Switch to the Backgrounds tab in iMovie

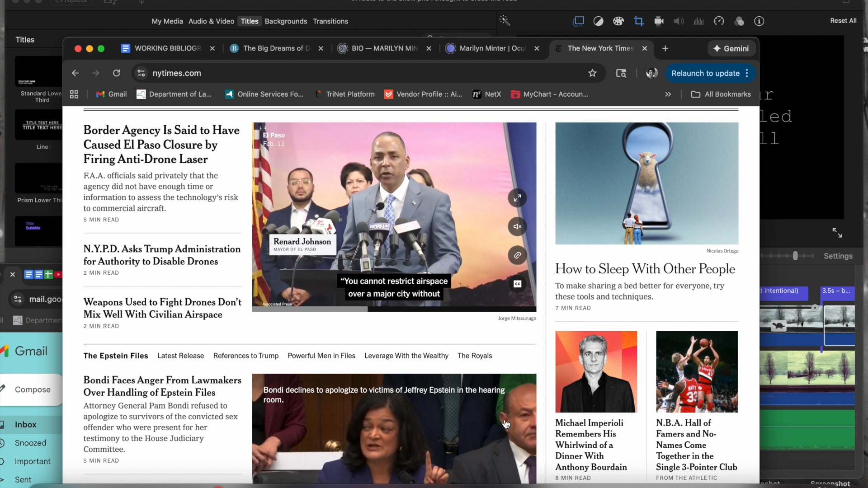point(286,21)
